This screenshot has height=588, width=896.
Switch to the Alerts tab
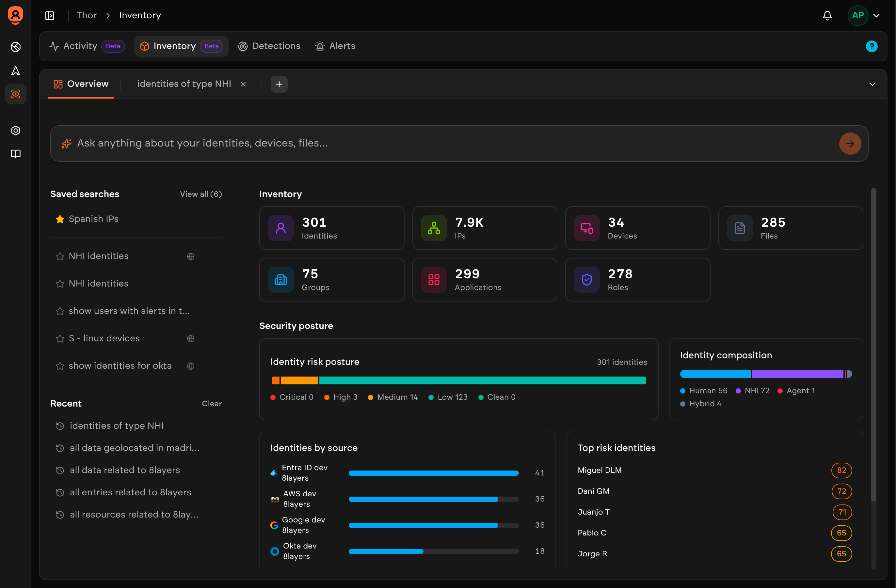(335, 46)
